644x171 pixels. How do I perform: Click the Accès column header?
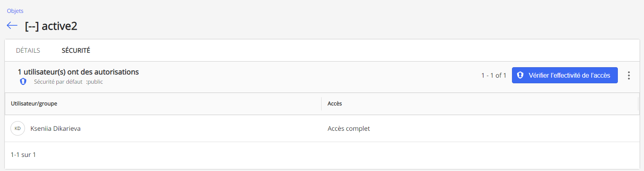[334, 103]
